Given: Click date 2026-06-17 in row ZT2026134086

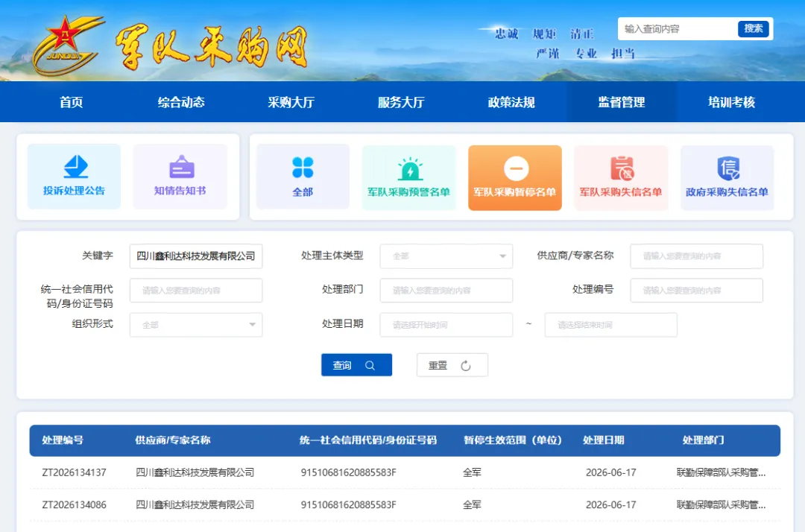Looking at the screenshot, I should click(x=611, y=505).
